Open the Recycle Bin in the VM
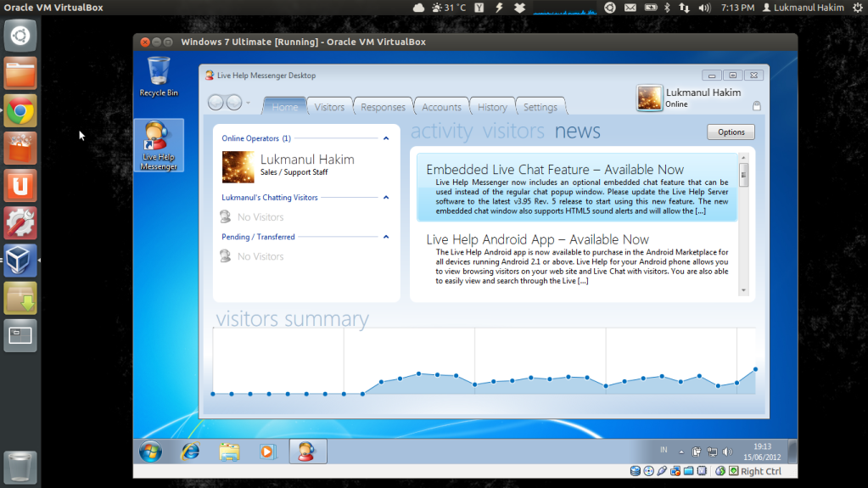 click(159, 77)
